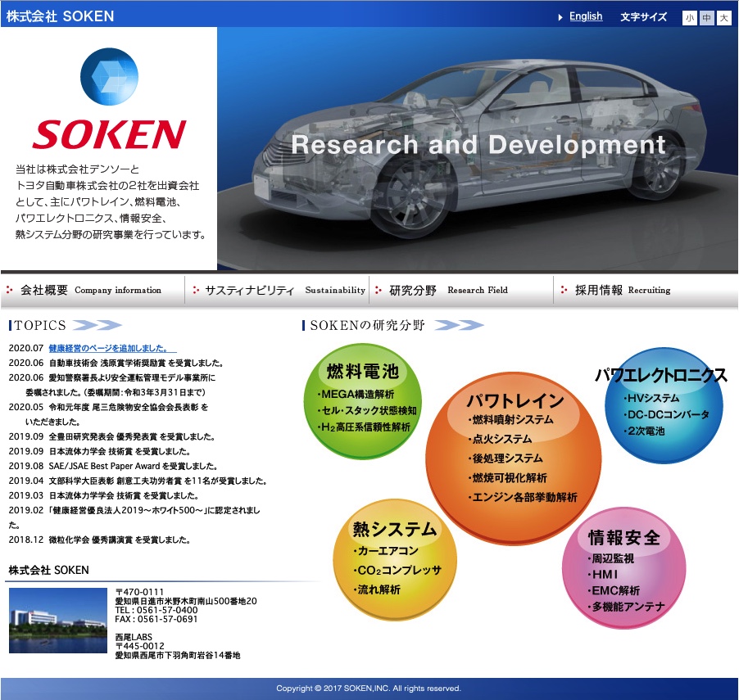Click the 燃料噴射システム item in パワトレイン

(x=511, y=419)
